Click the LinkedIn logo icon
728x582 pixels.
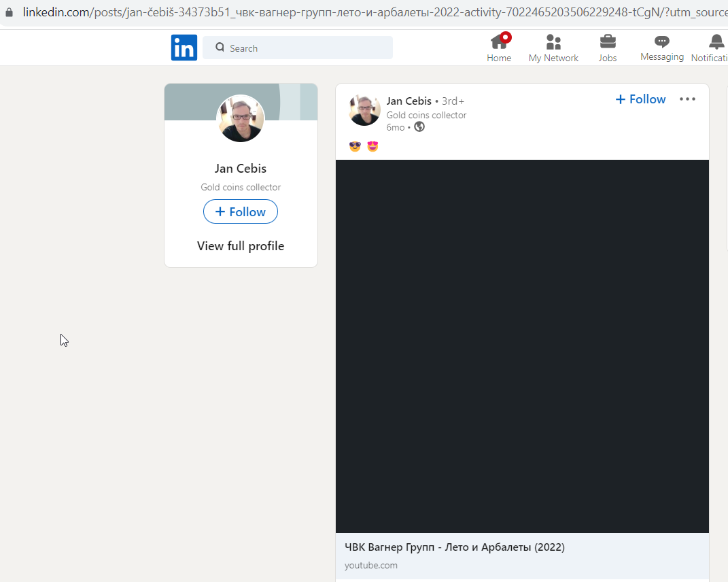click(x=184, y=48)
